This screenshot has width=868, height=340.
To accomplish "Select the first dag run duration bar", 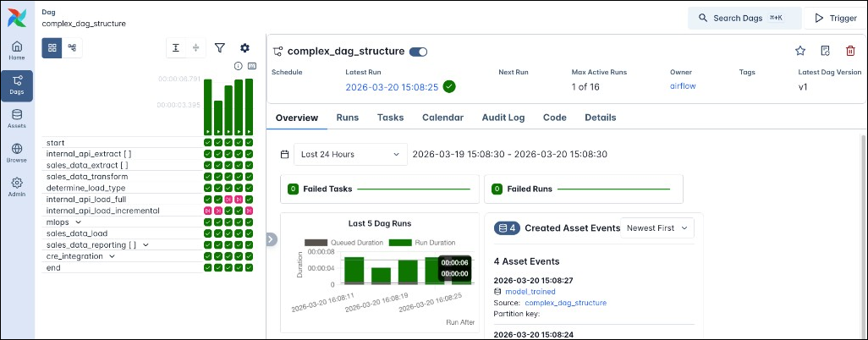I will [x=207, y=107].
